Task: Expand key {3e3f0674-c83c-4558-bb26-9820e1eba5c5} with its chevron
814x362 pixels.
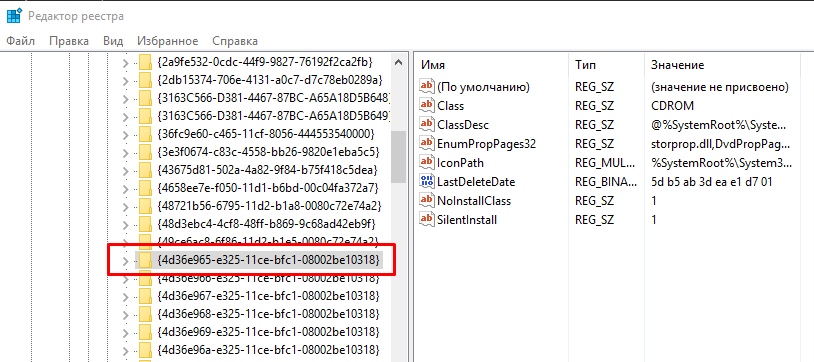Action: (125, 153)
